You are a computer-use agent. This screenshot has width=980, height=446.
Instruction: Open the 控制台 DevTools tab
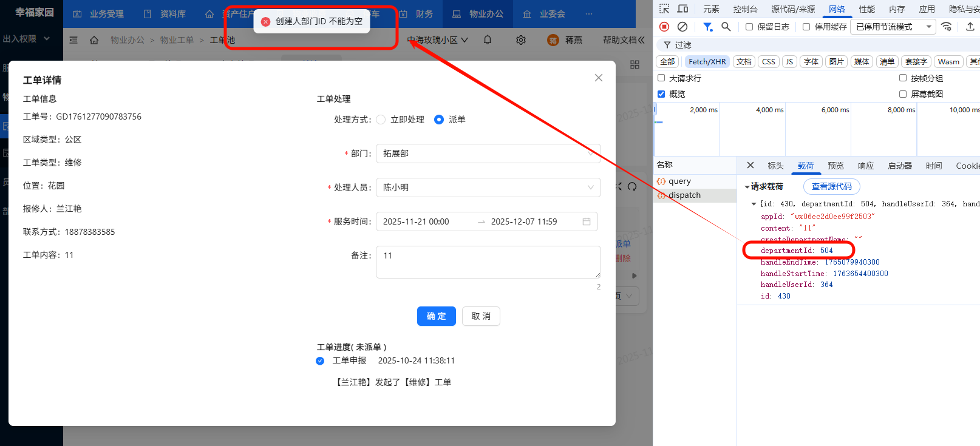coord(745,9)
